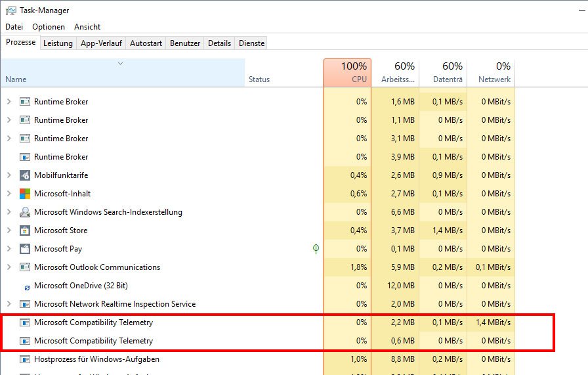Click the Hostprozess für Windows-Aufgaben icon

click(25, 360)
